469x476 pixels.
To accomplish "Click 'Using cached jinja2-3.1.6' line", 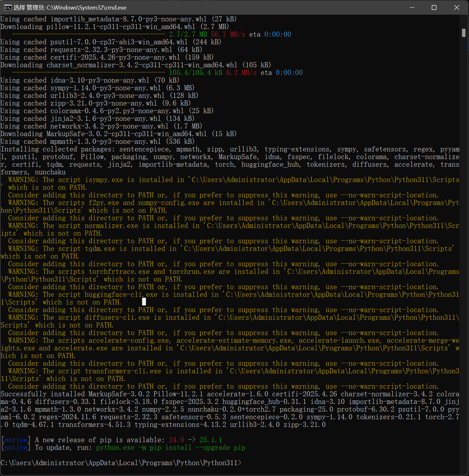I will pos(97,119).
